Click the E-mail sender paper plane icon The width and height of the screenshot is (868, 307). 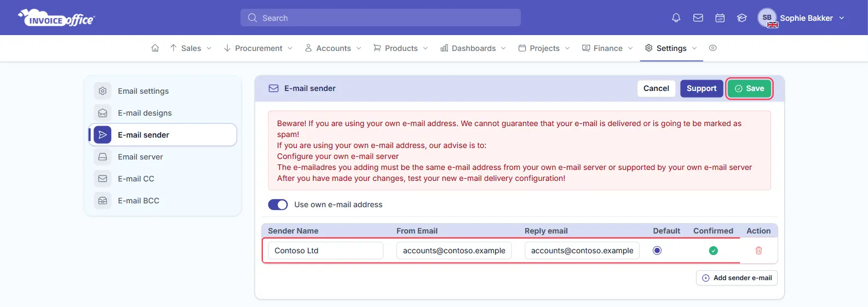point(102,135)
